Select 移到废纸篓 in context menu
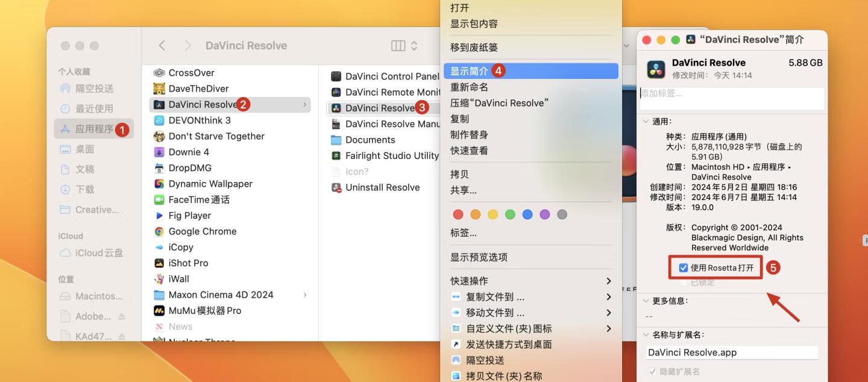Image resolution: width=868 pixels, height=382 pixels. (x=474, y=48)
